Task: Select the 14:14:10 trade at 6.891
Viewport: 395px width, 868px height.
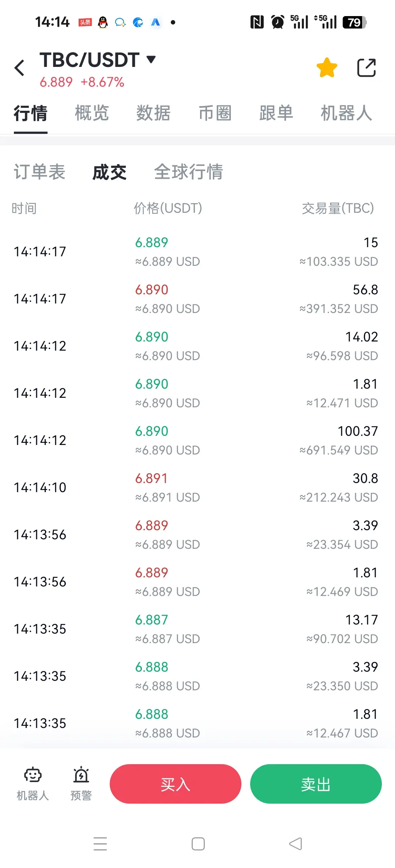Action: [x=197, y=487]
